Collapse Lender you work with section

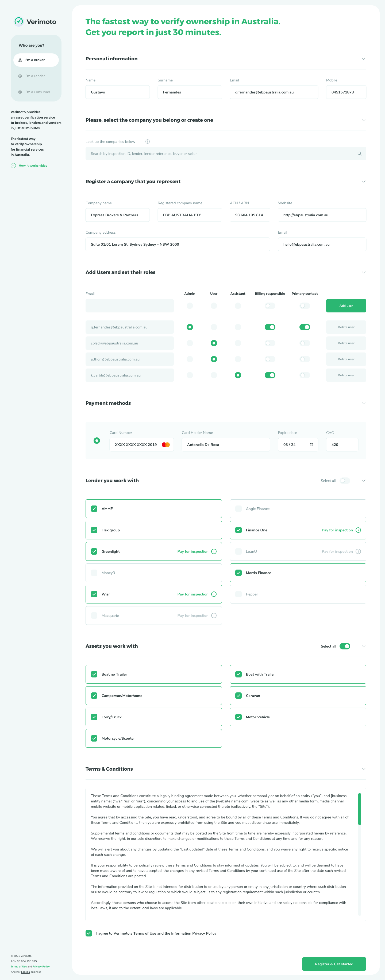coord(364,481)
